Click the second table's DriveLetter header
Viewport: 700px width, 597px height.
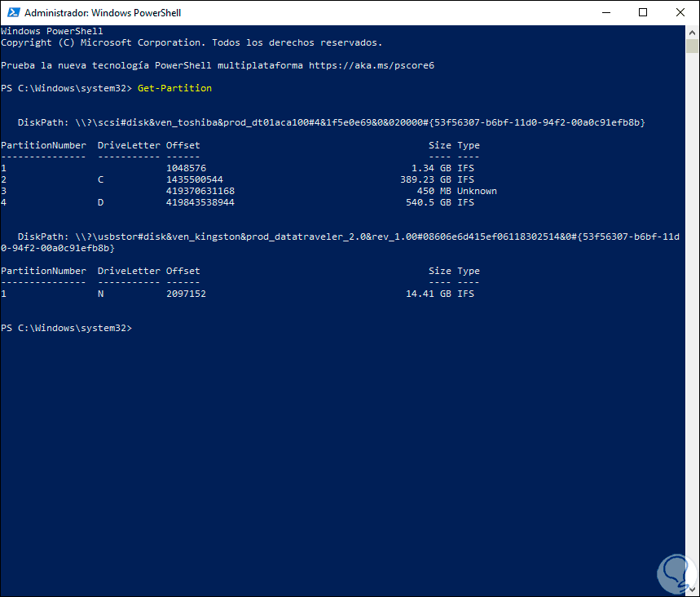(129, 271)
